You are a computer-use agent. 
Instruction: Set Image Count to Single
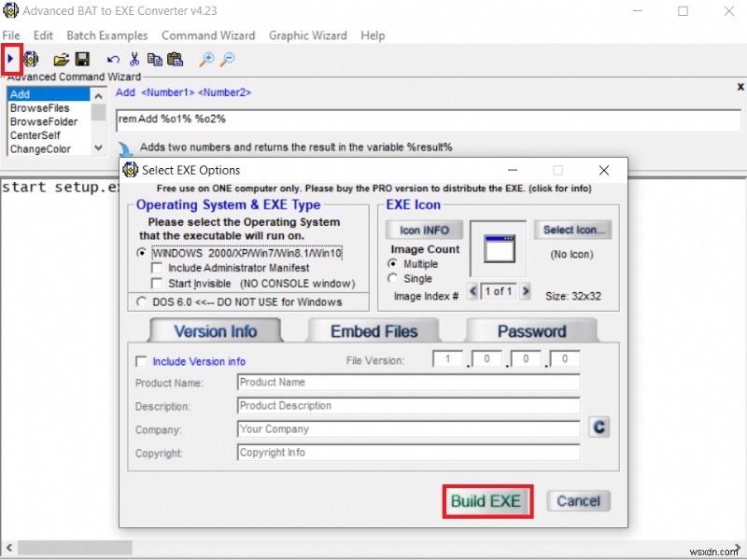[396, 278]
